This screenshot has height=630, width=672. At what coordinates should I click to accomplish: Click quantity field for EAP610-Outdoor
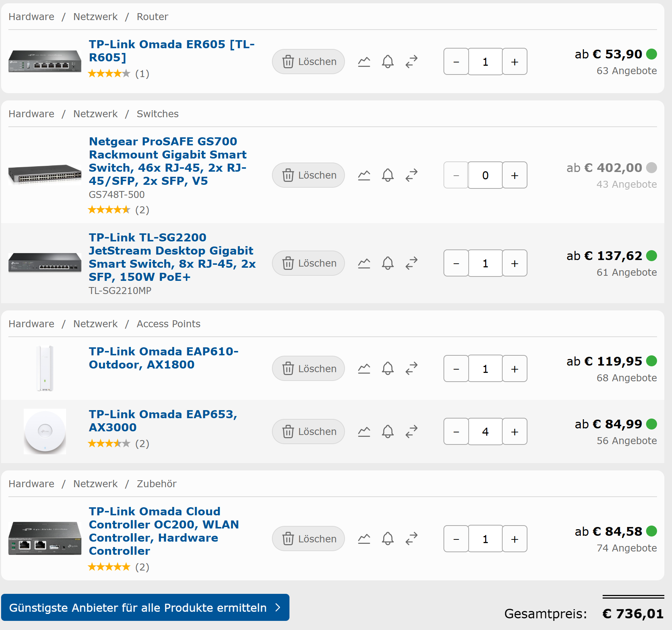(x=485, y=369)
